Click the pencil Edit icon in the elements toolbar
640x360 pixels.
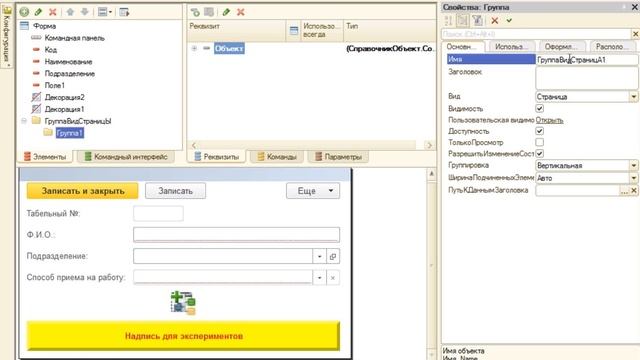coord(38,12)
